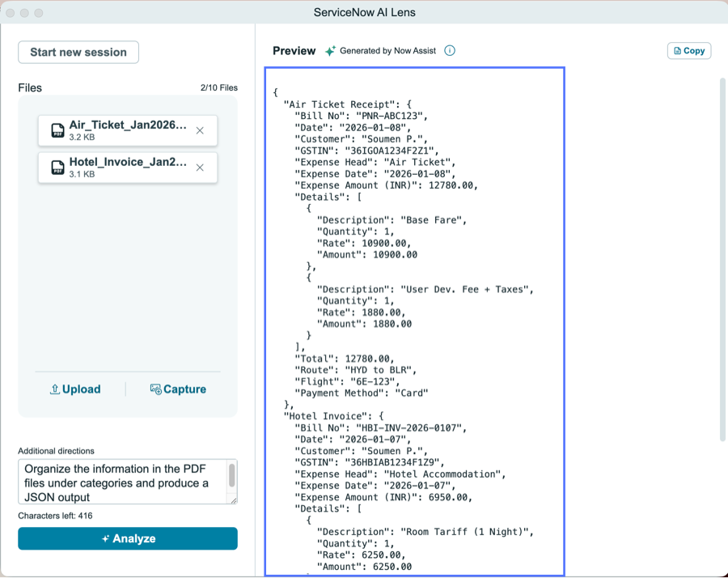The height and width of the screenshot is (578, 728).
Task: Click in the Additional directions text box
Action: [123, 482]
